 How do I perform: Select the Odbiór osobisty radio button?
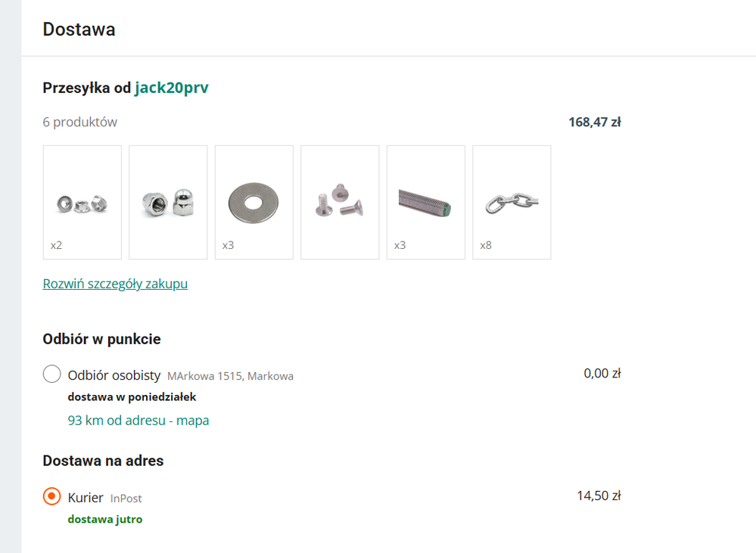coord(52,374)
